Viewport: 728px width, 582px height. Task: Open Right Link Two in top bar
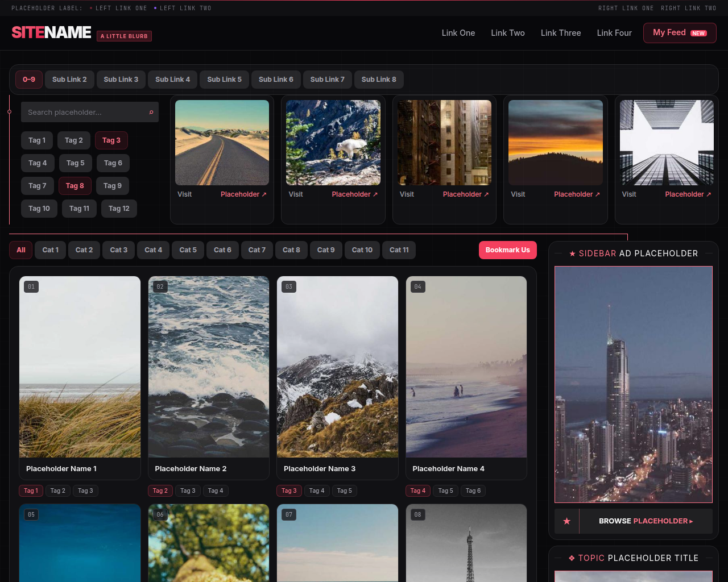point(688,8)
